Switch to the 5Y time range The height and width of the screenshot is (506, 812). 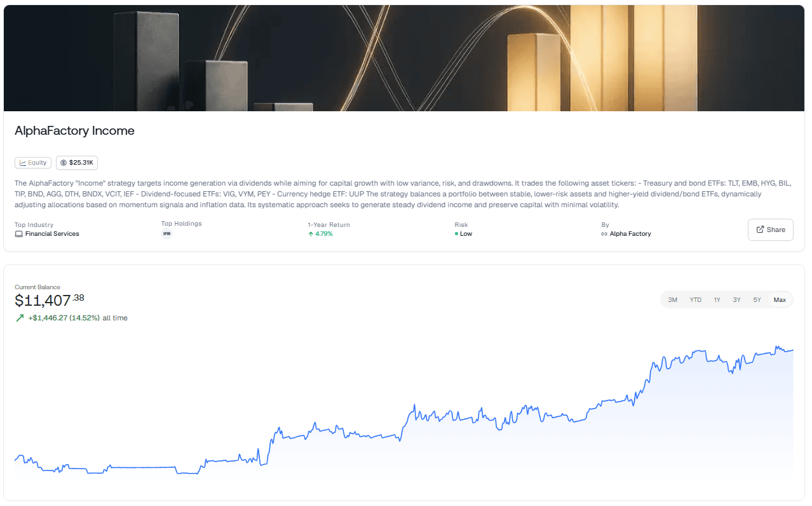[x=757, y=299]
